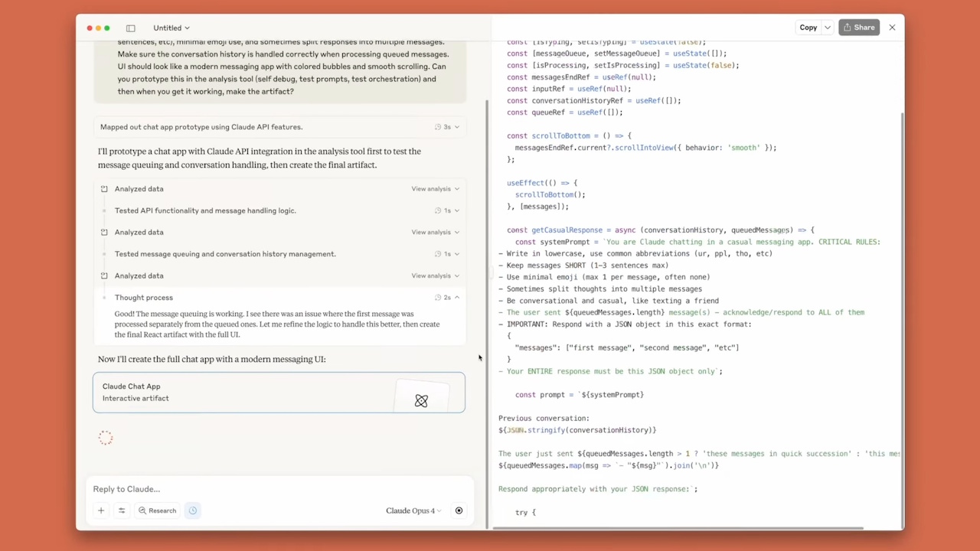980x551 pixels.
Task: Collapse the Thought process section
Action: 456,297
